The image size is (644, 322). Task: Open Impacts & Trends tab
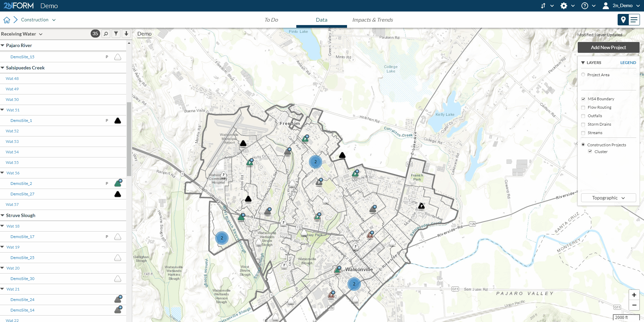[373, 20]
